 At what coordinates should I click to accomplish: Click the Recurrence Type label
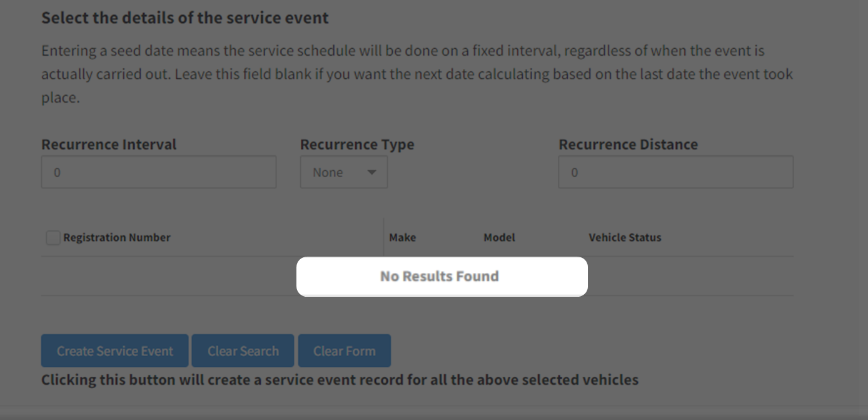click(x=357, y=144)
